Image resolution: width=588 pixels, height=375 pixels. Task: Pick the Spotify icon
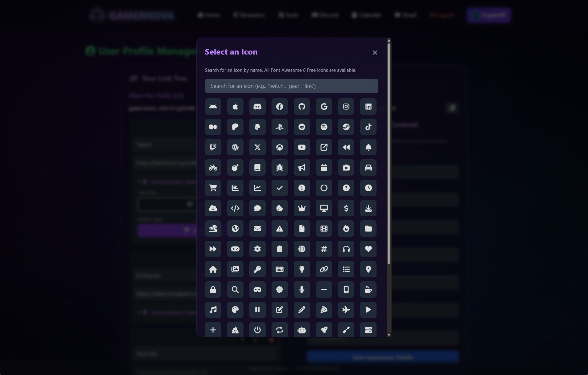(x=324, y=127)
